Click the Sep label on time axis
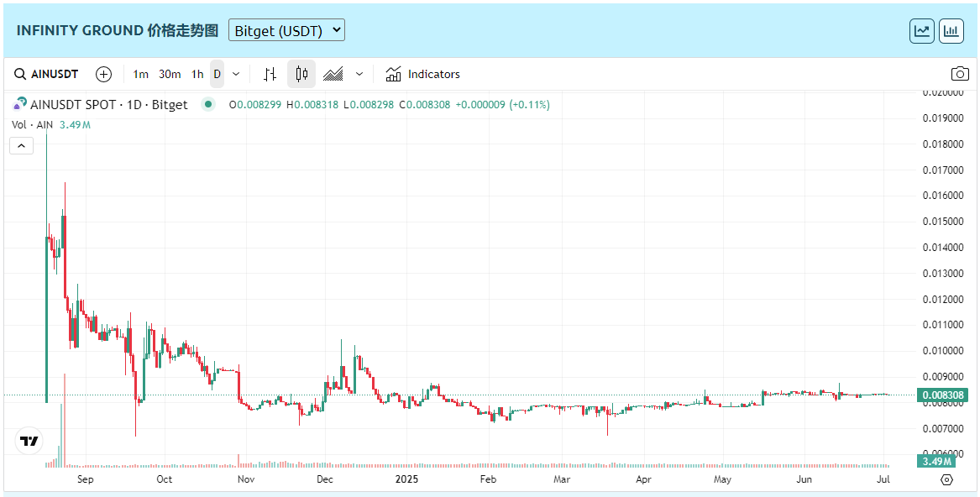This screenshot has width=980, height=497. (86, 479)
